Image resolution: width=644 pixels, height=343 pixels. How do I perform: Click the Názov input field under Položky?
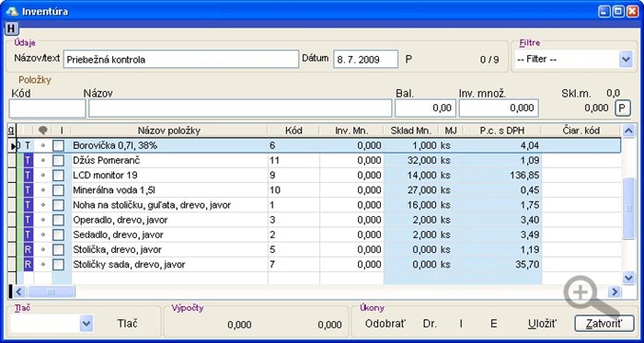point(240,109)
